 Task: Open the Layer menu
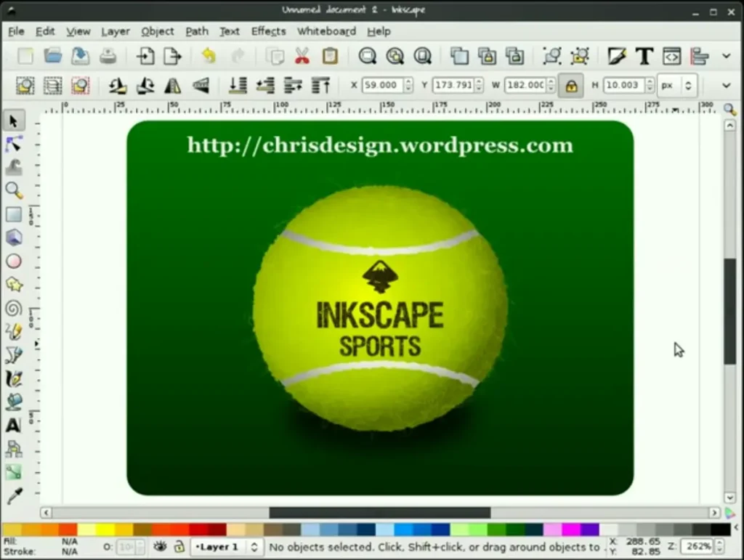point(116,31)
